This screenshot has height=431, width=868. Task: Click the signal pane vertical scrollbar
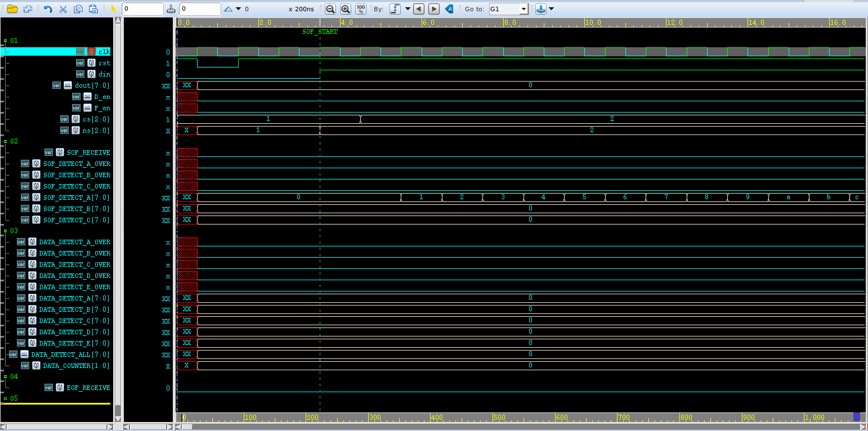[x=118, y=219]
